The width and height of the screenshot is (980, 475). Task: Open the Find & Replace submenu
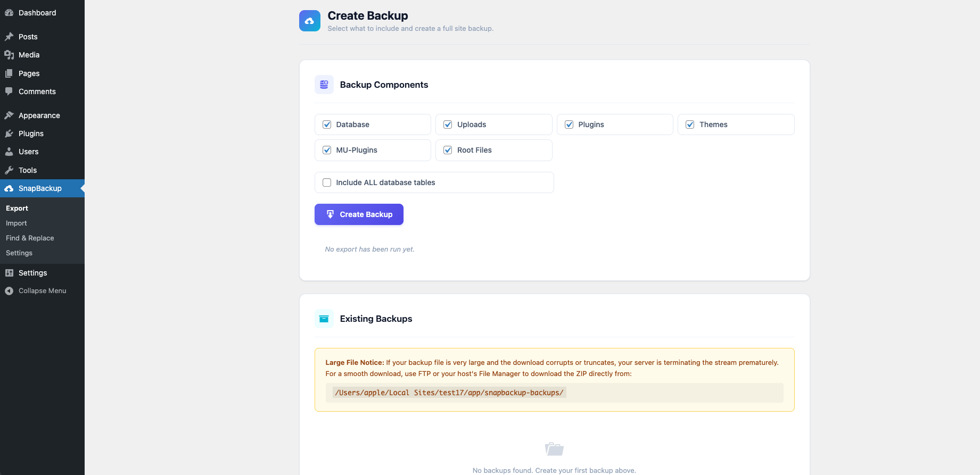[x=30, y=238]
